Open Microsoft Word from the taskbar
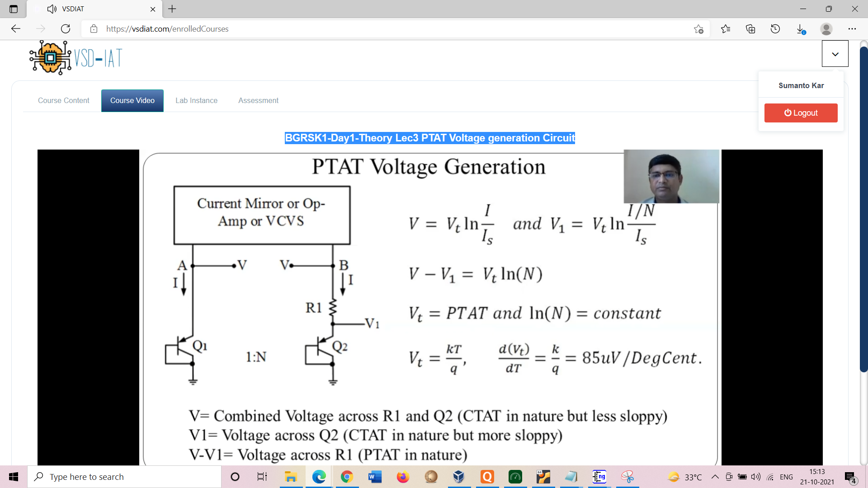This screenshot has width=868, height=488. [375, 477]
